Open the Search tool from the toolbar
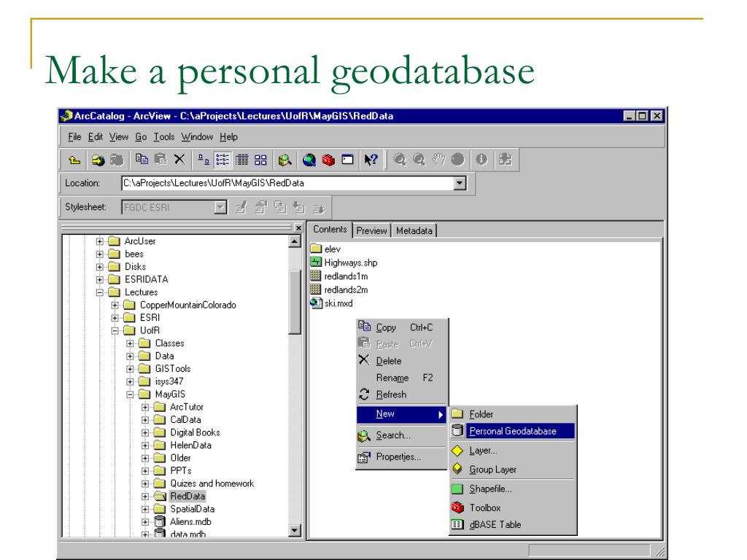This screenshot has height=560, width=747. coord(285,160)
